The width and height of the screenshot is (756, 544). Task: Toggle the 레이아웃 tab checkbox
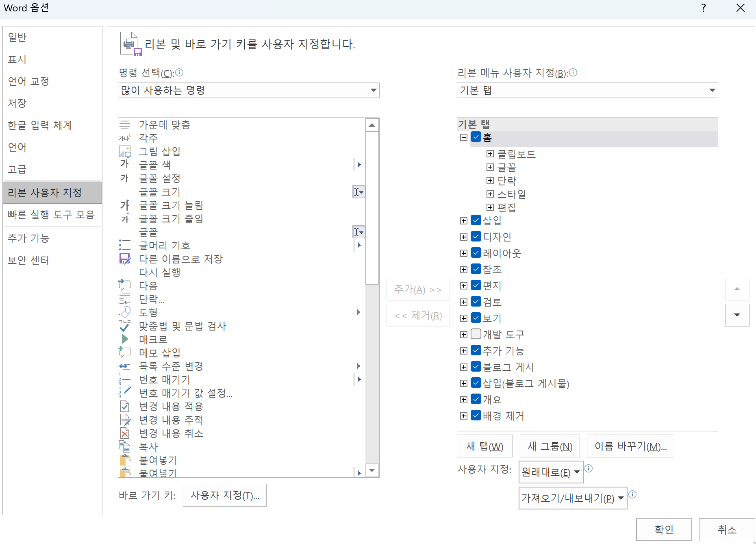click(476, 253)
